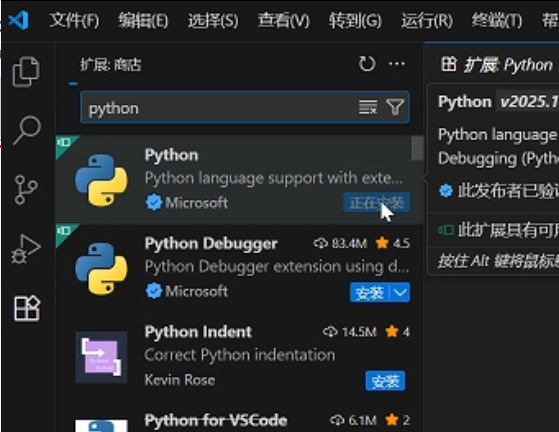Click the extension list scrollbar thumb

[417, 148]
